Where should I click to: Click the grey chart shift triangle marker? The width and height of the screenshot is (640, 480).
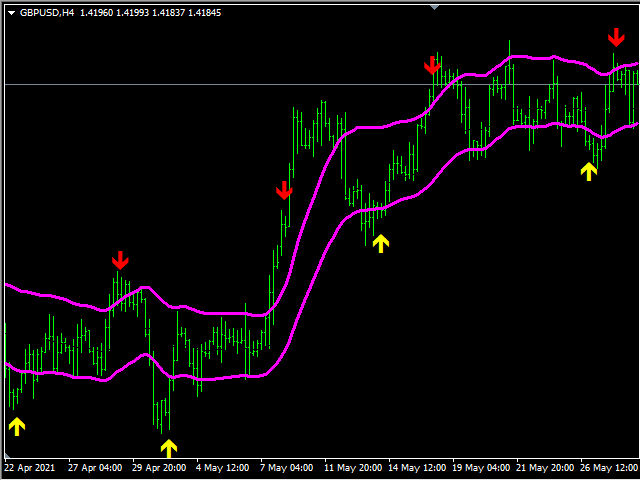click(x=435, y=7)
